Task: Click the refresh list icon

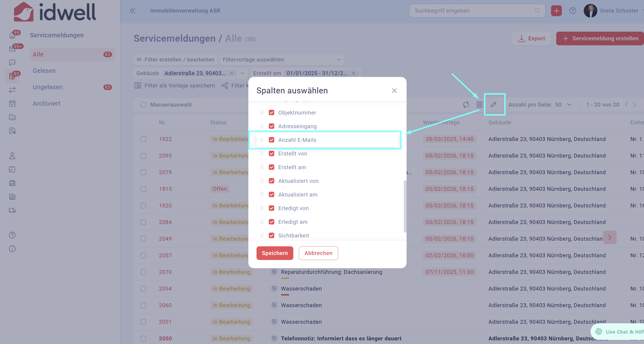Action: [466, 105]
